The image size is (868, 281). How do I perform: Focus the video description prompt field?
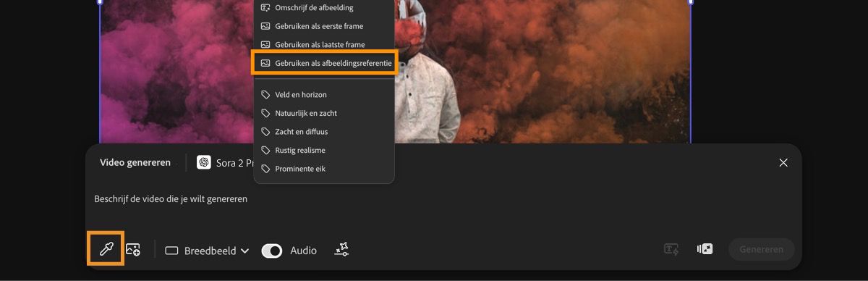[x=443, y=199]
